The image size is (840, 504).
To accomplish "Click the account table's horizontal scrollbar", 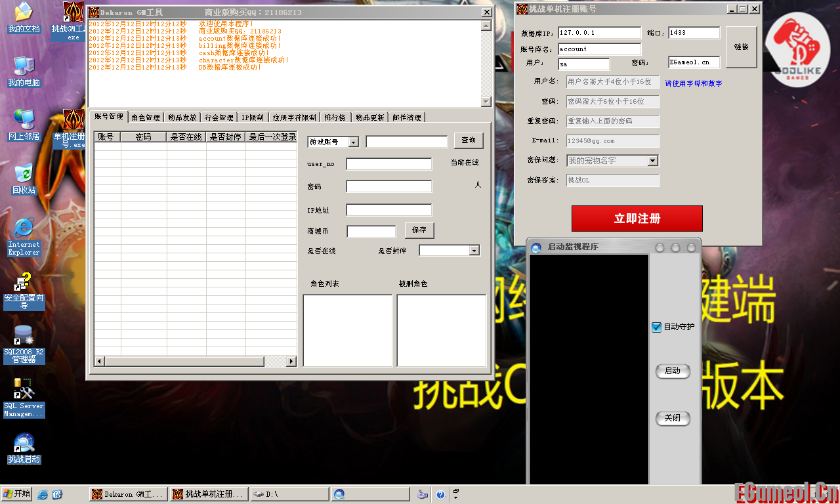I will [184, 362].
